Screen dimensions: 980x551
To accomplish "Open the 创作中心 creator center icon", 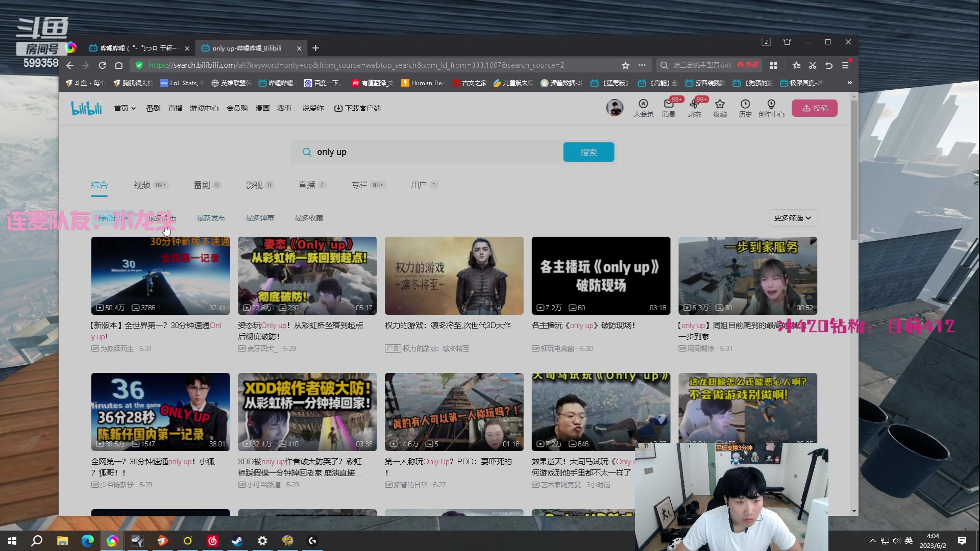I will (771, 108).
